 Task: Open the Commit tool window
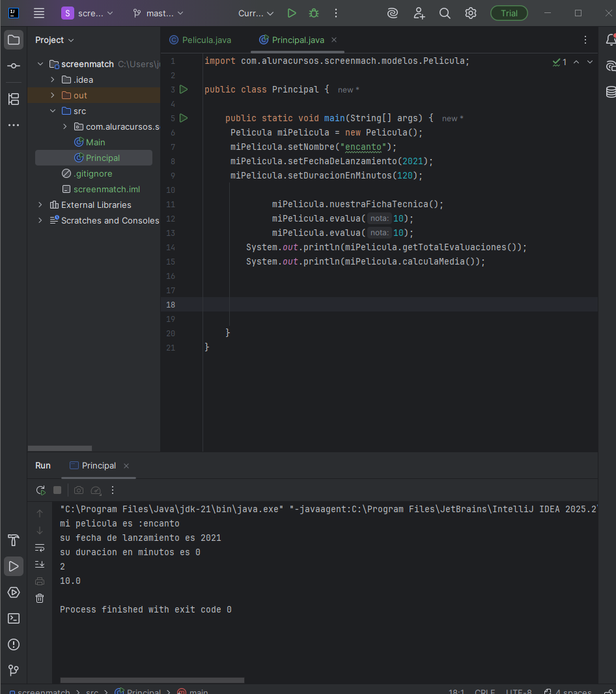(x=14, y=66)
